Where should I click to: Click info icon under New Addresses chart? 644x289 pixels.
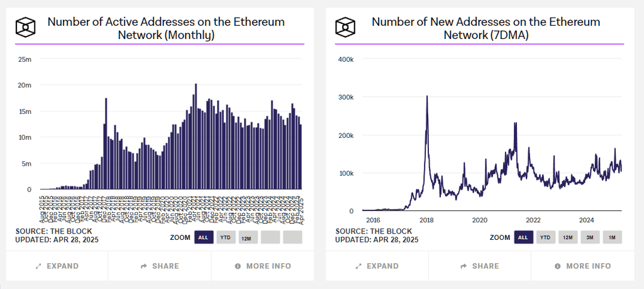[557, 266]
